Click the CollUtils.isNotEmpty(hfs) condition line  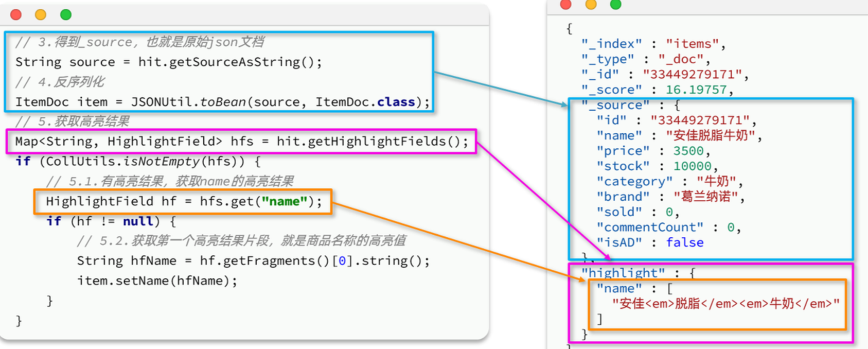click(138, 162)
